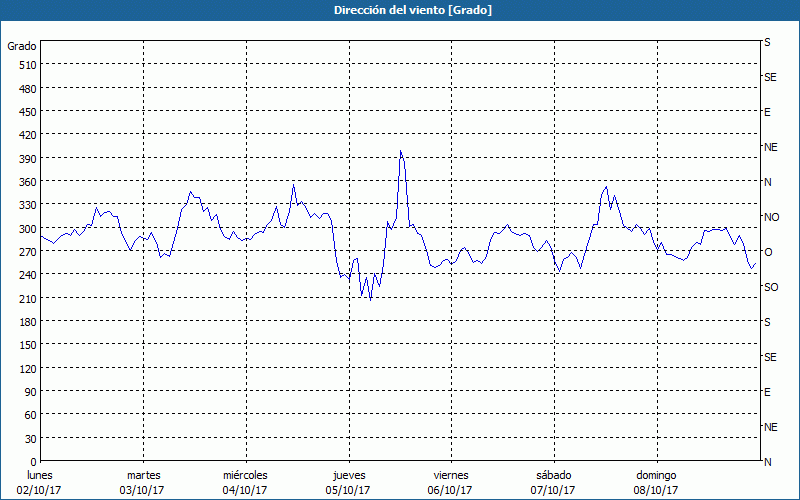Click the 270 tick label on the y-axis
The width and height of the screenshot is (800, 500).
point(27,251)
